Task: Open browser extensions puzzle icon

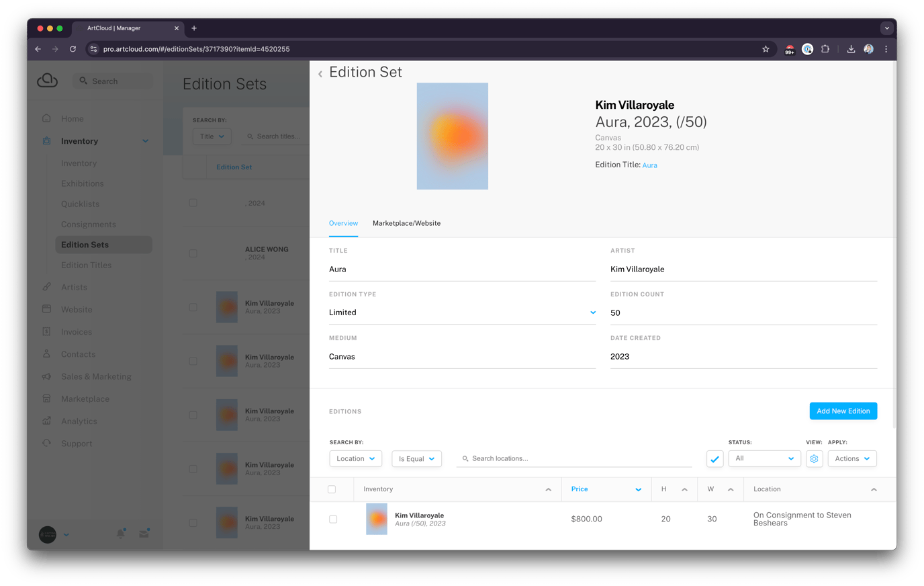Action: click(x=825, y=49)
